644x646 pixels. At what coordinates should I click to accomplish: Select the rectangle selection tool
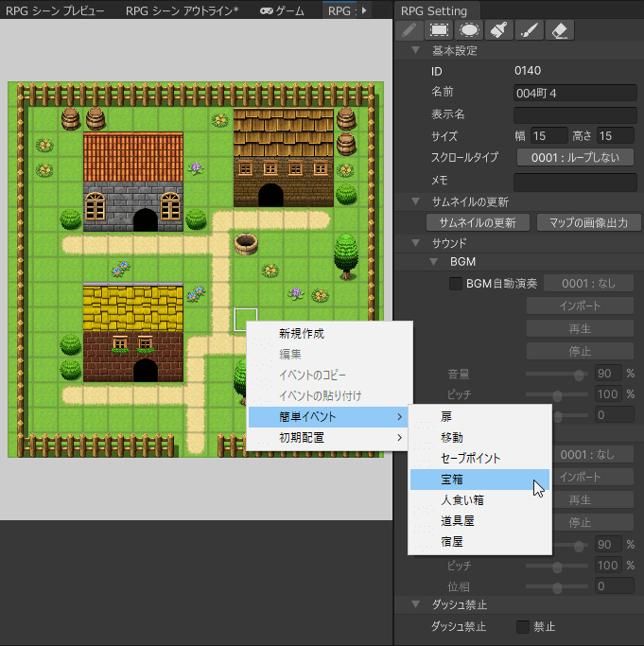pyautogui.click(x=439, y=30)
